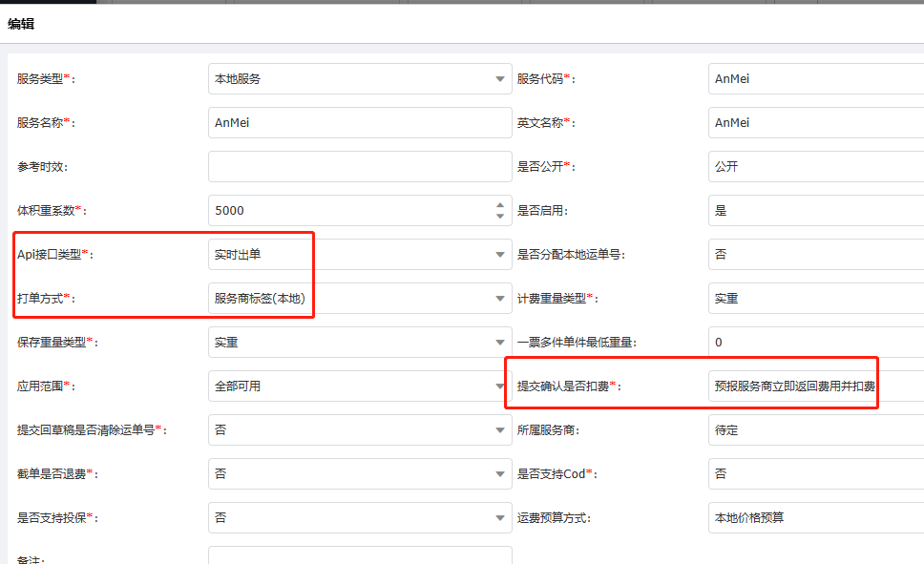This screenshot has width=924, height=564.
Task: Click the 备注 text field
Action: 360,555
